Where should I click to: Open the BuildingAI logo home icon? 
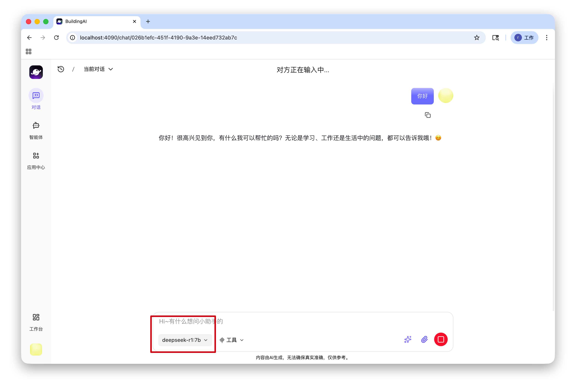(x=36, y=72)
